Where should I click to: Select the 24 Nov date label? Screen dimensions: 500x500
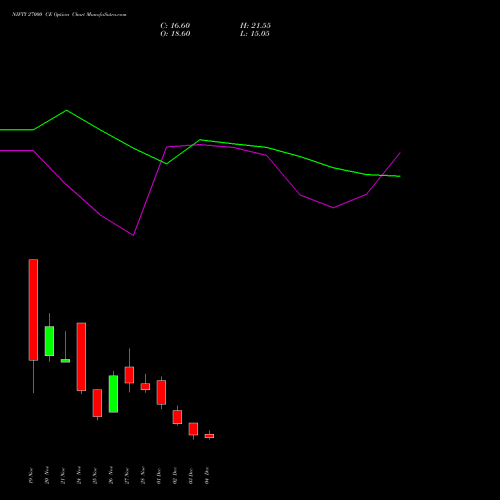coord(79,475)
